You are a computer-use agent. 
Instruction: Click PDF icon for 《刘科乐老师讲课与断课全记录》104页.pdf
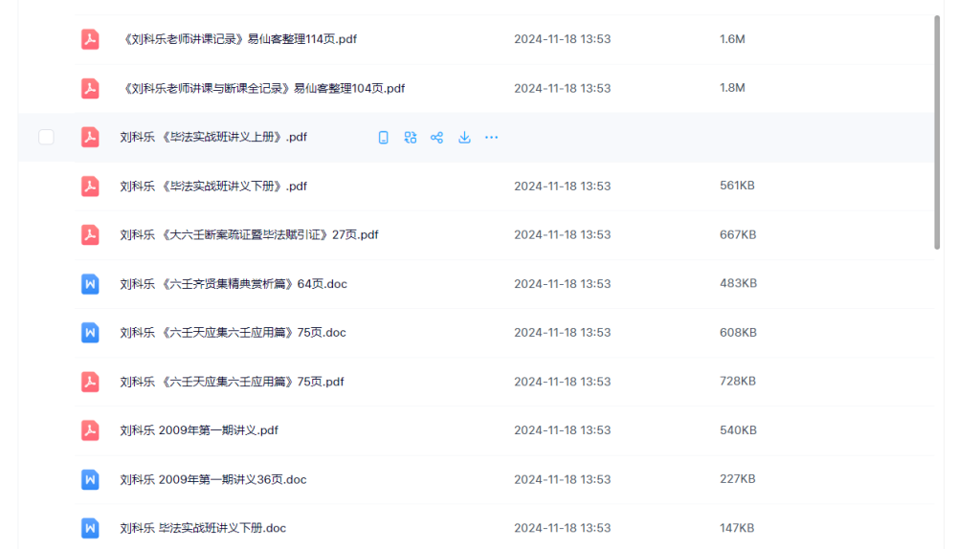click(90, 88)
